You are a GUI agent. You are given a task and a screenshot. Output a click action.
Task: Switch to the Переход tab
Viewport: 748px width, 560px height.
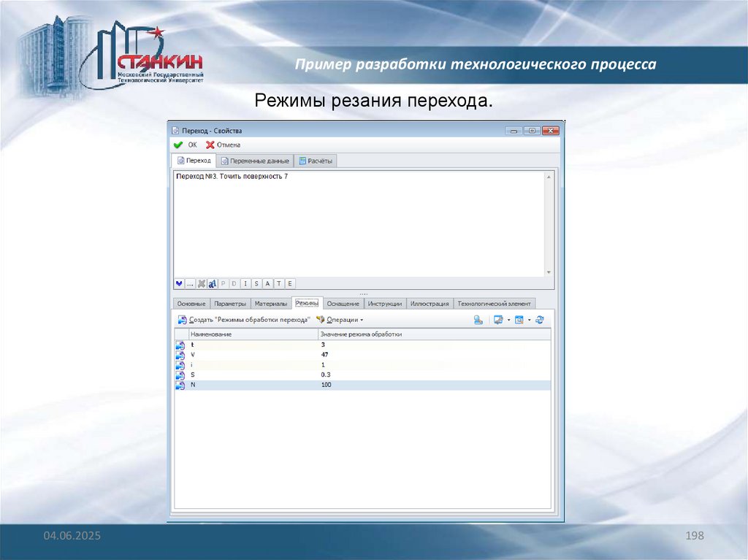coord(194,161)
